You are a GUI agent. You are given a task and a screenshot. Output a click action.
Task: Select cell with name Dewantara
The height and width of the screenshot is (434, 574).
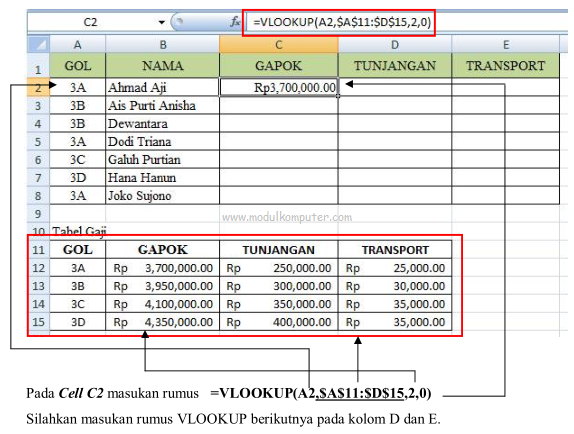[163, 123]
